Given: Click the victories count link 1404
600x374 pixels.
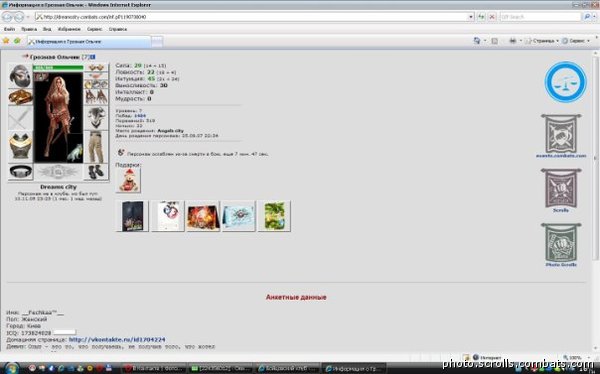Looking at the screenshot, I should (140, 116).
